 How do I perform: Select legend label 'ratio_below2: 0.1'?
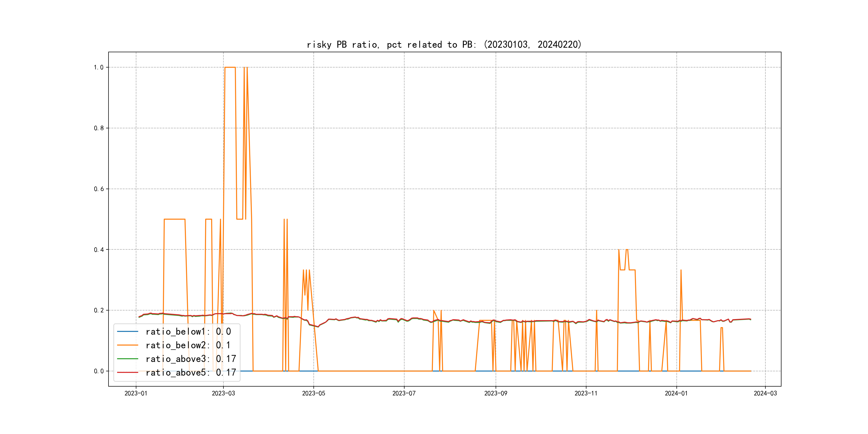pyautogui.click(x=188, y=345)
